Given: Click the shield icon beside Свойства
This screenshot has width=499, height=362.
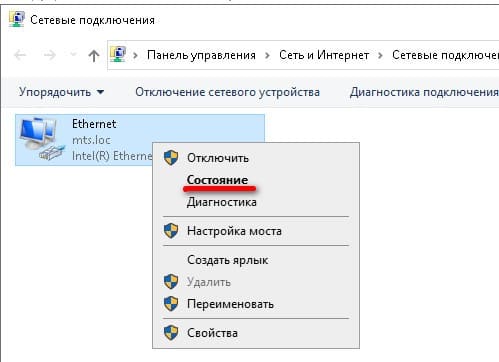Looking at the screenshot, I should 171,332.
